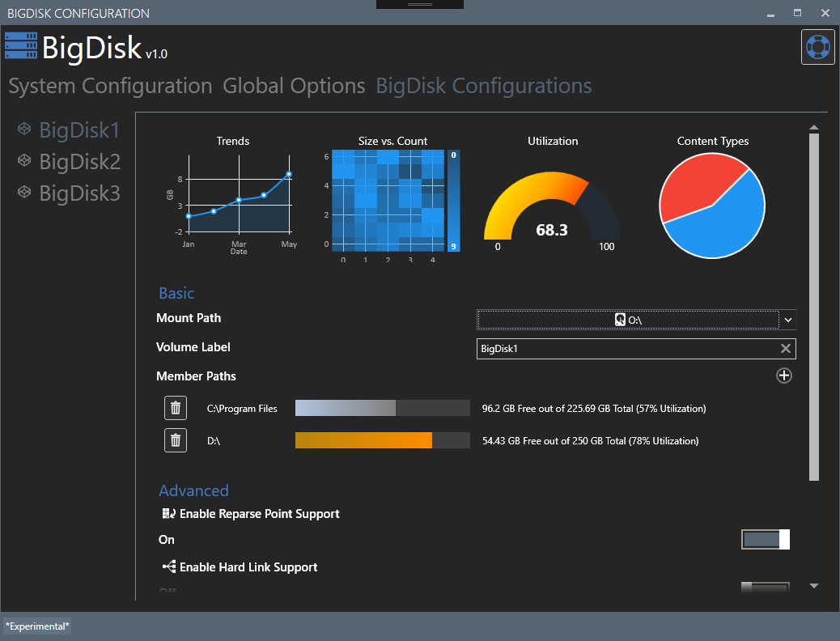
Task: Click the BigDisk3 cube icon
Action: pyautogui.click(x=25, y=193)
